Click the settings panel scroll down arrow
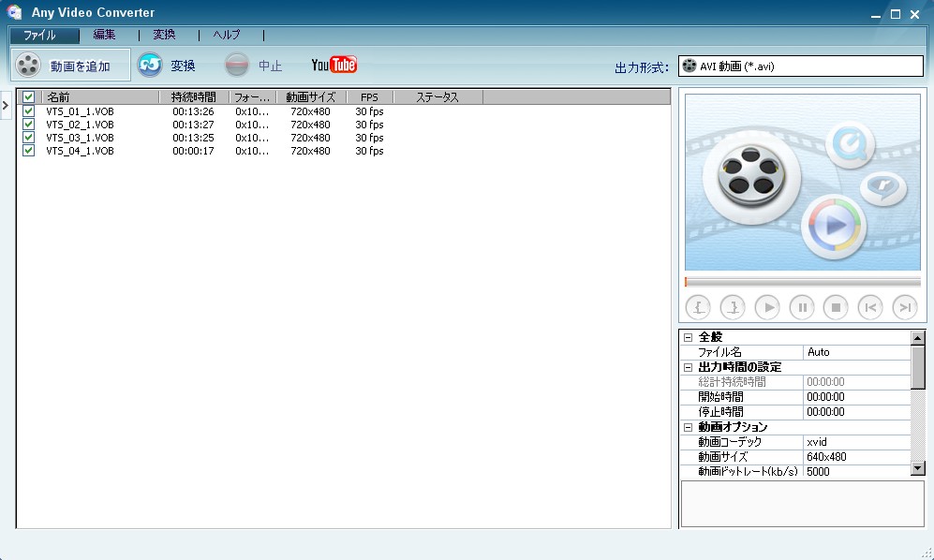934x560 pixels. point(918,468)
